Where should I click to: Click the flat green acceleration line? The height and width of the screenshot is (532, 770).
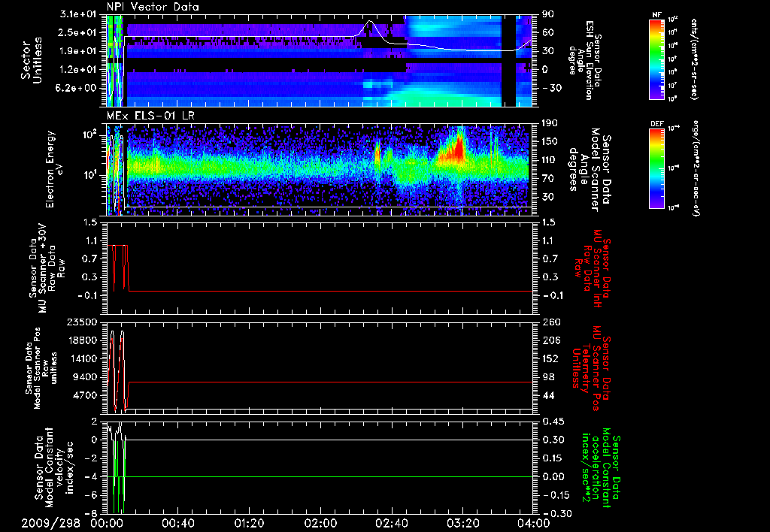pyautogui.click(x=329, y=477)
